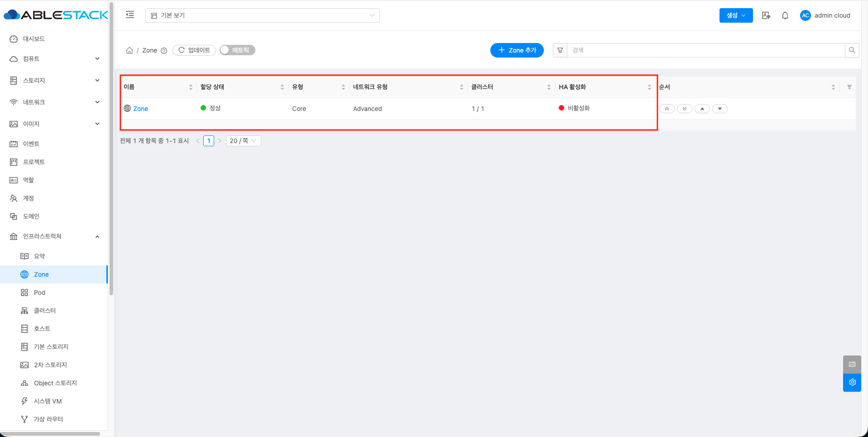This screenshot has height=437, width=868.
Task: Click the search magnifier icon
Action: [x=852, y=50]
